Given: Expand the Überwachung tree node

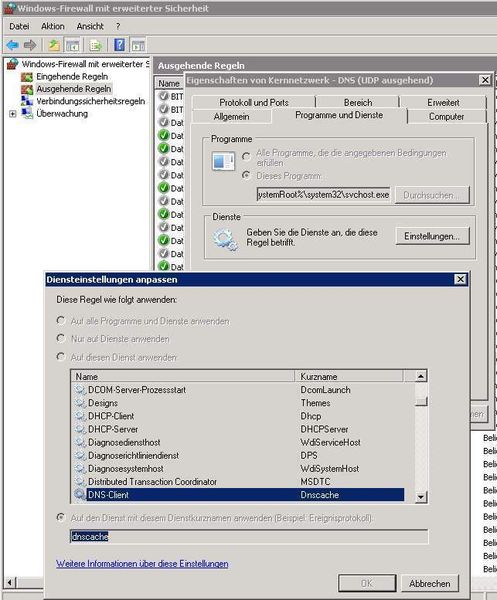Looking at the screenshot, I should coord(13,114).
